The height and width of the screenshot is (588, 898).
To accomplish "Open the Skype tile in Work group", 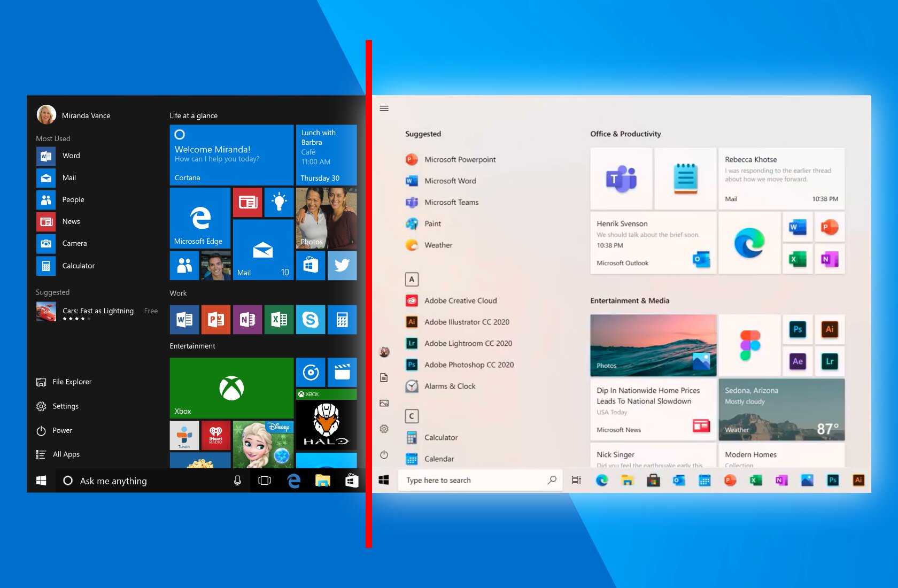I will click(311, 320).
